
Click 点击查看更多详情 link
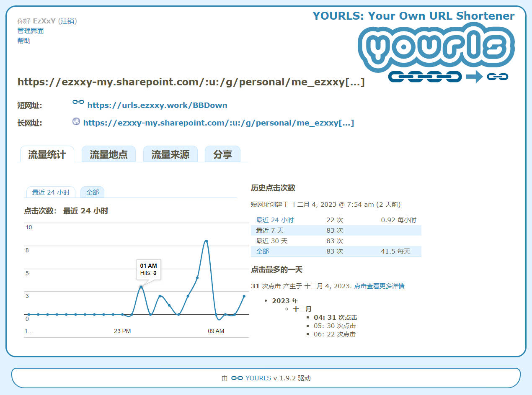pyautogui.click(x=380, y=286)
